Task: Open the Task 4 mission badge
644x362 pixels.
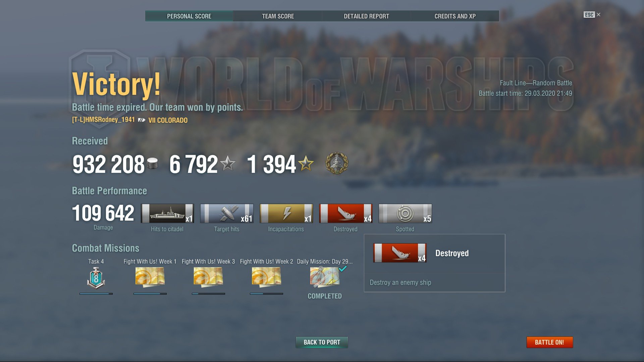Action: pyautogui.click(x=96, y=278)
